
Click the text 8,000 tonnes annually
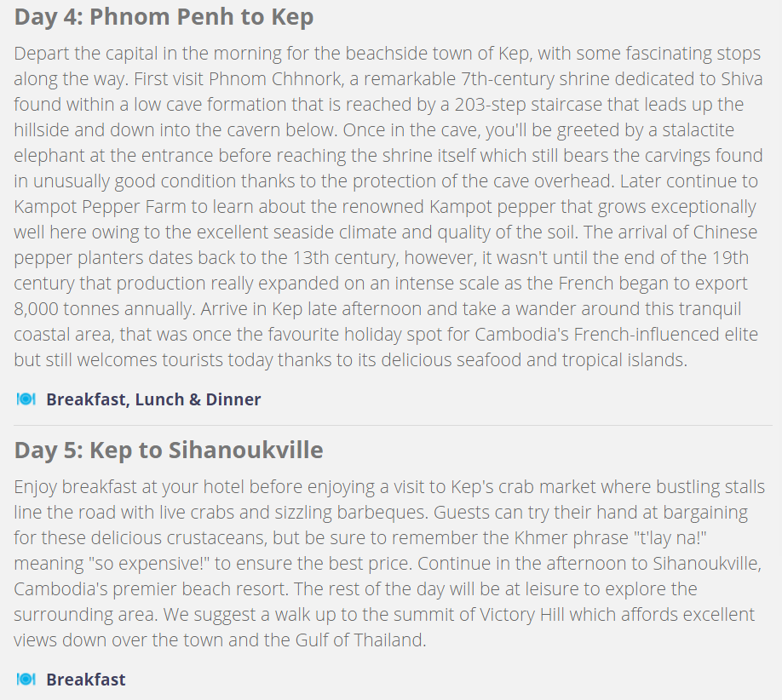[104, 308]
